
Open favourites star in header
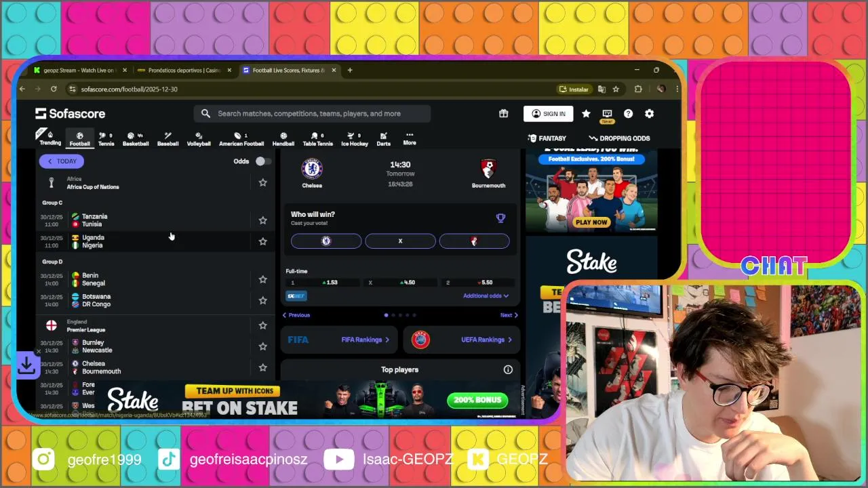pos(586,114)
